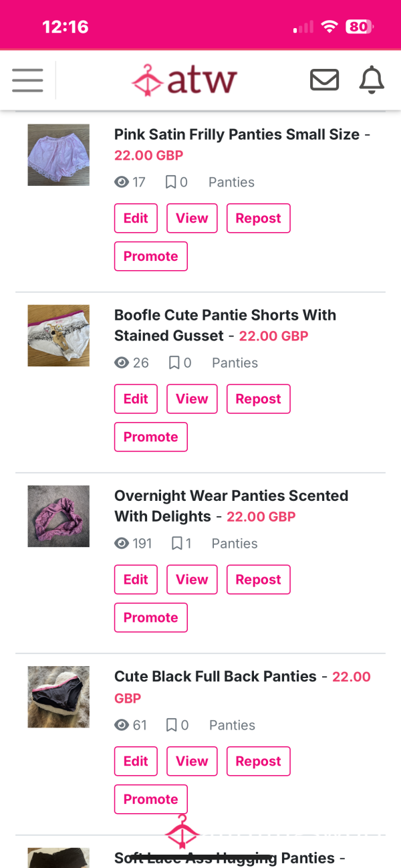
Task: Open the notifications bell icon
Action: (x=372, y=80)
